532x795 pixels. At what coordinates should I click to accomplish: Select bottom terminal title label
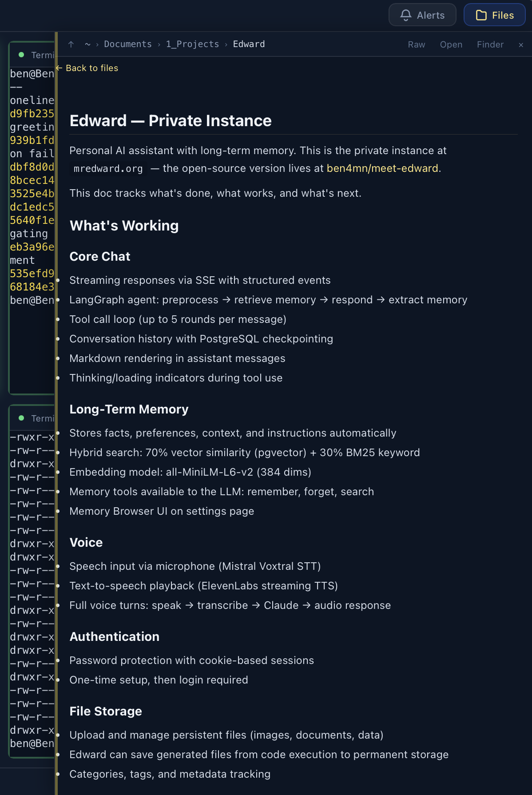(x=43, y=418)
